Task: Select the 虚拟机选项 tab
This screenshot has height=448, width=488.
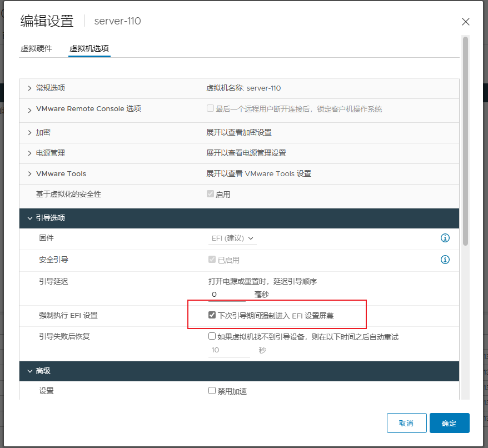Action: coord(89,49)
